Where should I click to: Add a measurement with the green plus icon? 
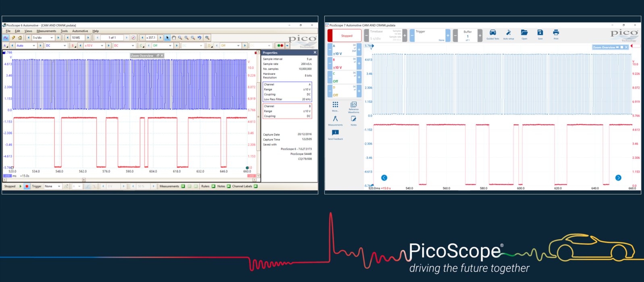183,187
